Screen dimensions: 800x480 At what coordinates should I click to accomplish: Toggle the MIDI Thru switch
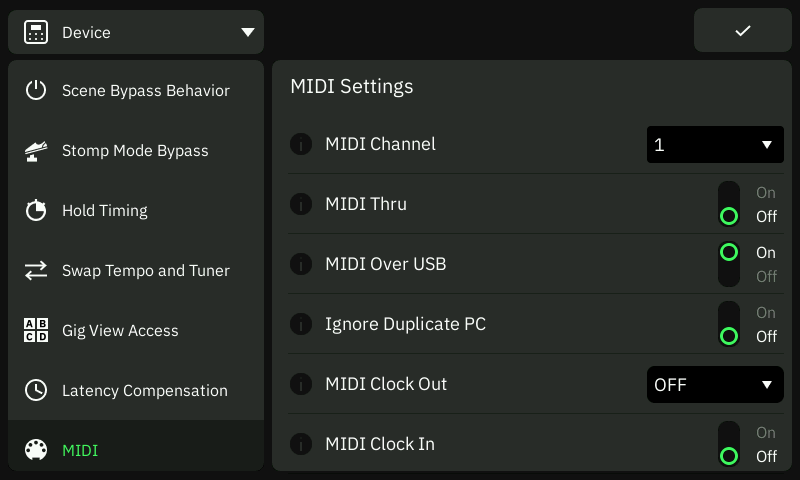pyautogui.click(x=729, y=204)
